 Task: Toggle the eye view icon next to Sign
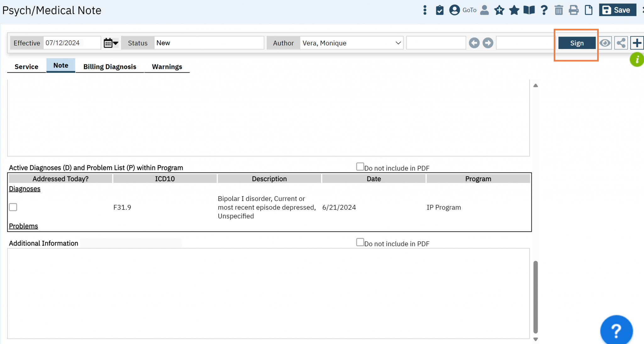click(605, 43)
